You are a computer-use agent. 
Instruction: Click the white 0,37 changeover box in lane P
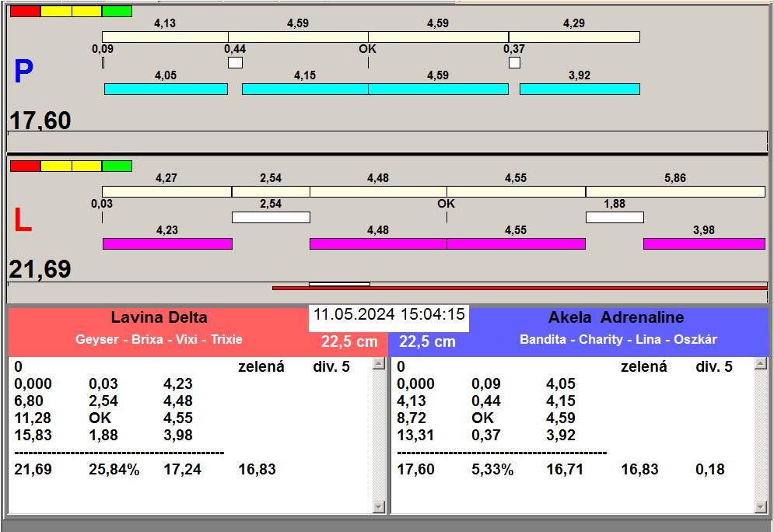pyautogui.click(x=514, y=63)
